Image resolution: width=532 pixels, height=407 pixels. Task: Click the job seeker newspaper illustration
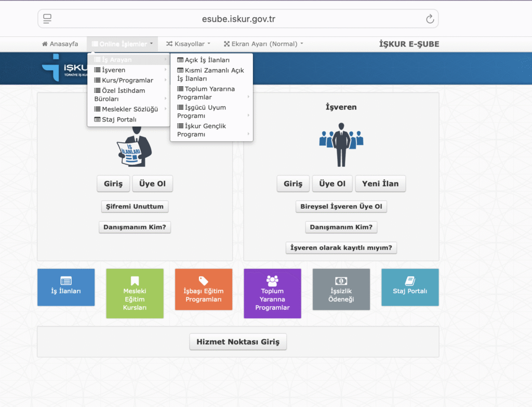(135, 146)
